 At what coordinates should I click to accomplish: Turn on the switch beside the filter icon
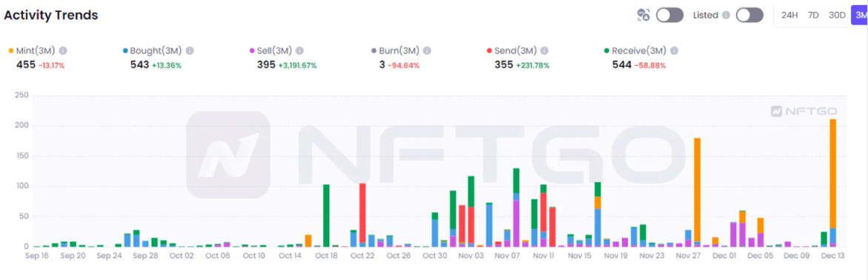(670, 15)
